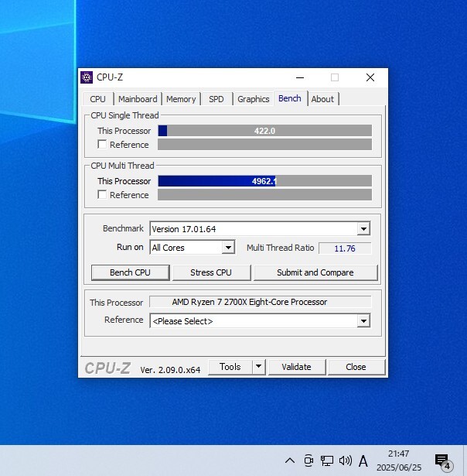Viewport: 467px width, 476px height.
Task: Switch to the Memory tab
Action: (181, 99)
